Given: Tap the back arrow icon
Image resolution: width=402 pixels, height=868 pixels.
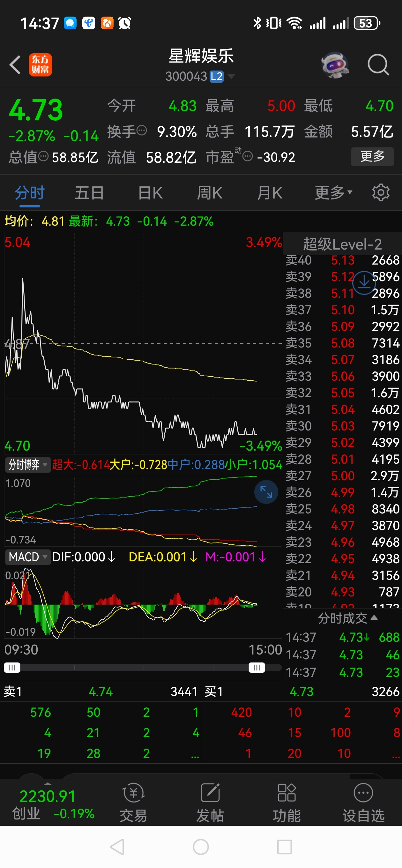Looking at the screenshot, I should 15,65.
